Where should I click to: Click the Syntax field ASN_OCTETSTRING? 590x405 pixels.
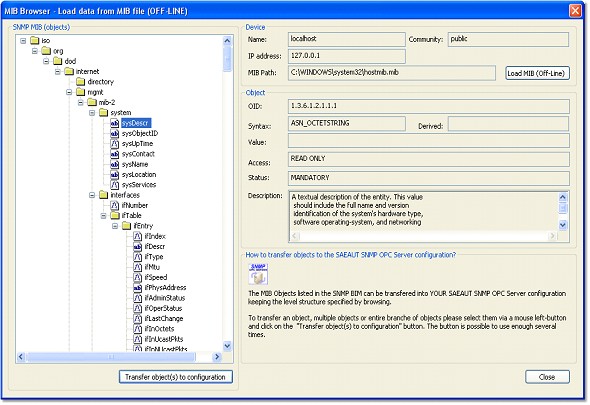click(347, 123)
